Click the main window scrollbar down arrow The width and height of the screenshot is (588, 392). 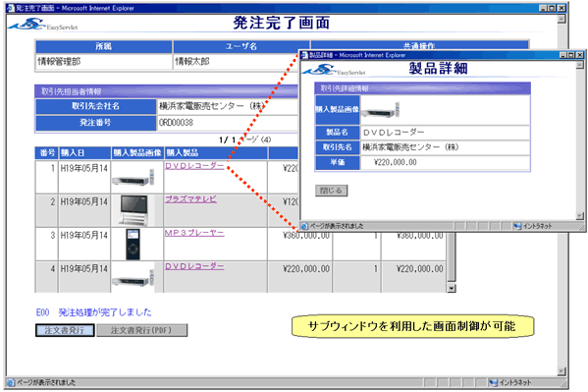pos(561,371)
